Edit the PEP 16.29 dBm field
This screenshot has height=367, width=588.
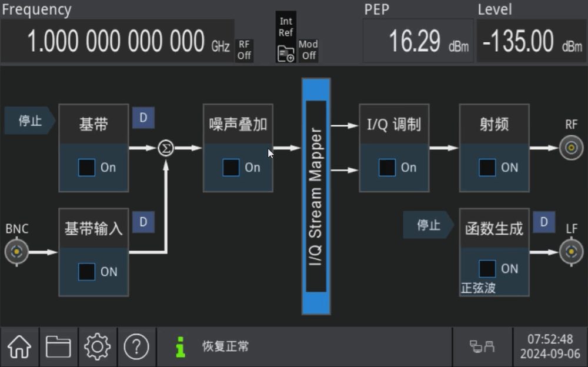pyautogui.click(x=417, y=41)
